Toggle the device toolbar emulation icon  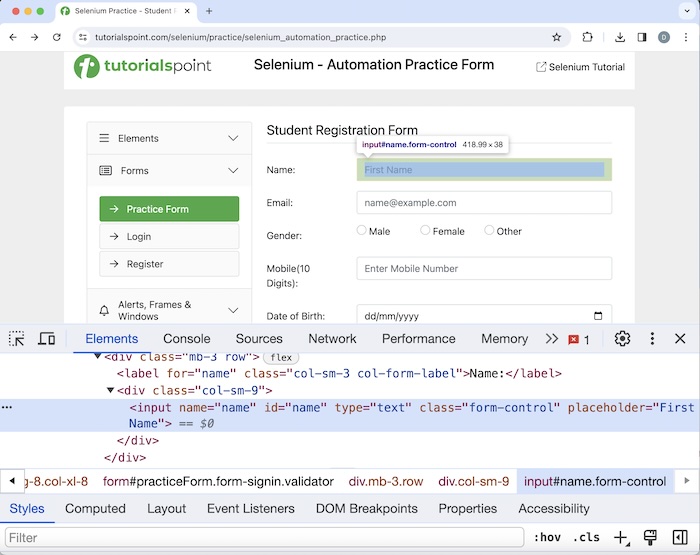(46, 339)
